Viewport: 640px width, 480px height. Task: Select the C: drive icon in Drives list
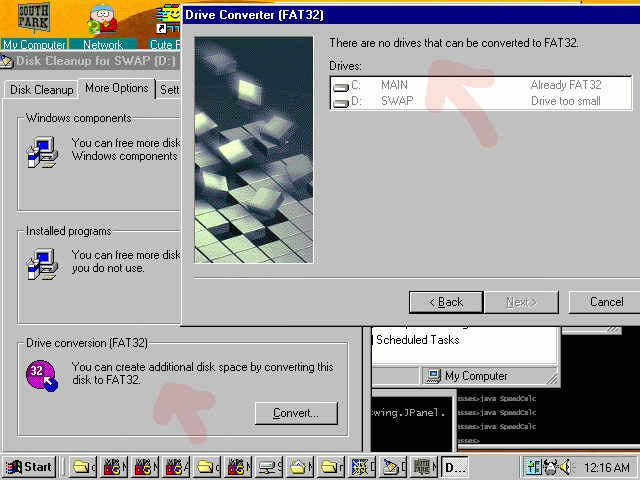click(341, 87)
